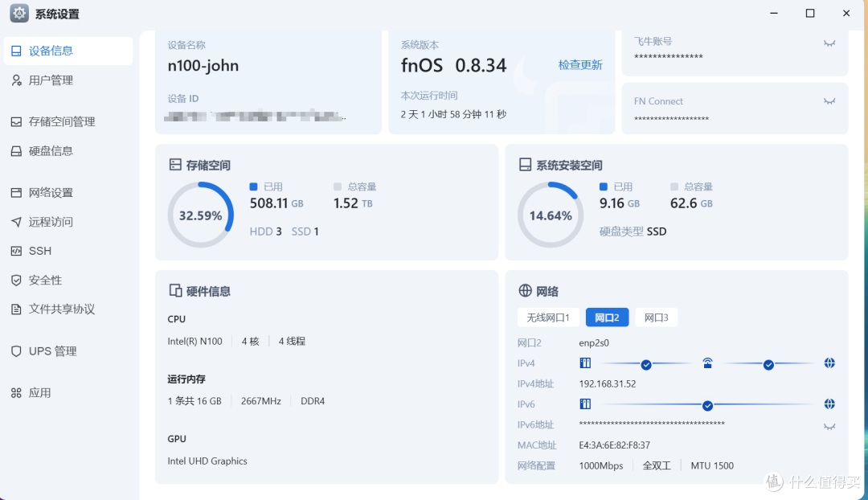The image size is (868, 500).
Task: Click the DDR4 memory type text
Action: (312, 401)
